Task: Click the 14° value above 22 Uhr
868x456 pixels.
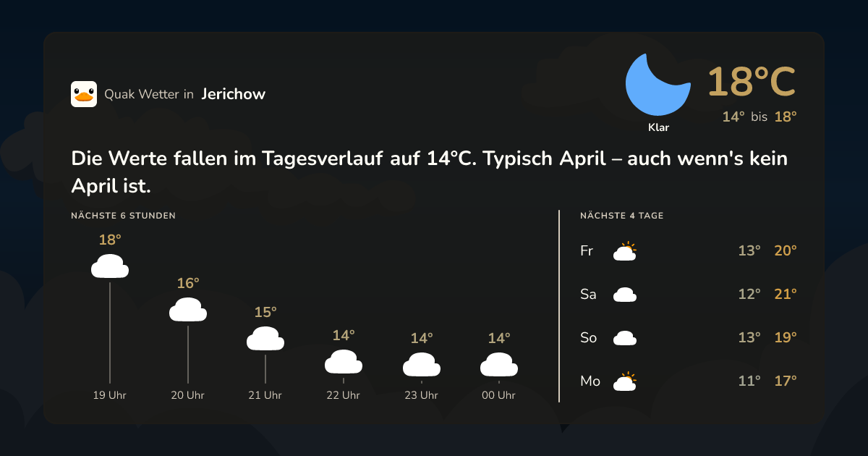Action: [x=344, y=335]
